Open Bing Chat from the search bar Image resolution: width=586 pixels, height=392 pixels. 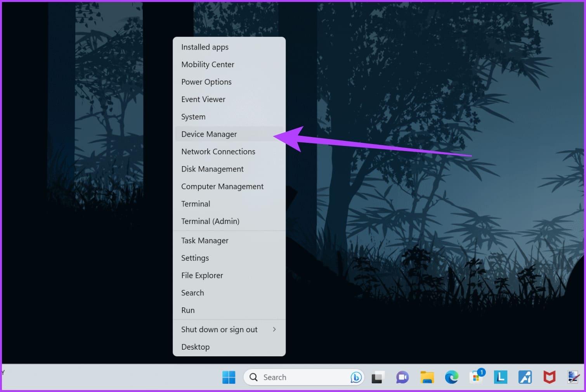(355, 377)
